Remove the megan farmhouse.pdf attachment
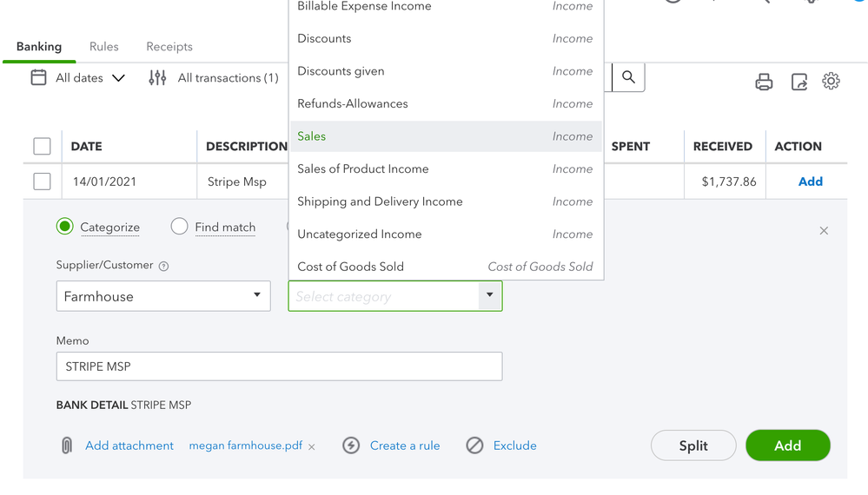 click(312, 447)
